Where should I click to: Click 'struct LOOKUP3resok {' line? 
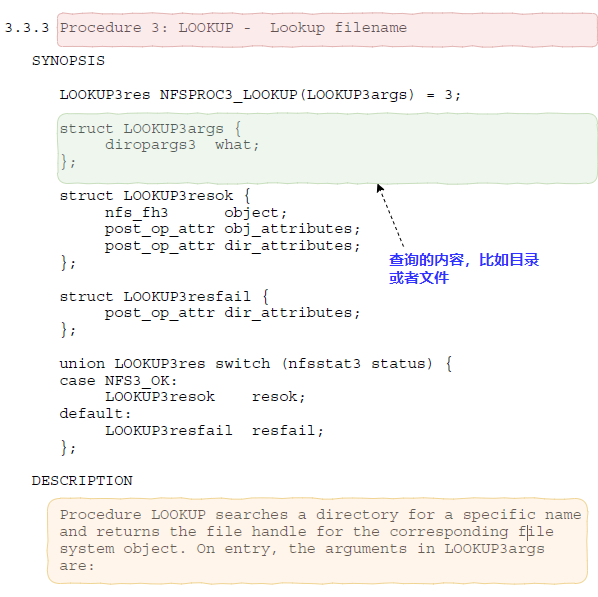click(155, 196)
